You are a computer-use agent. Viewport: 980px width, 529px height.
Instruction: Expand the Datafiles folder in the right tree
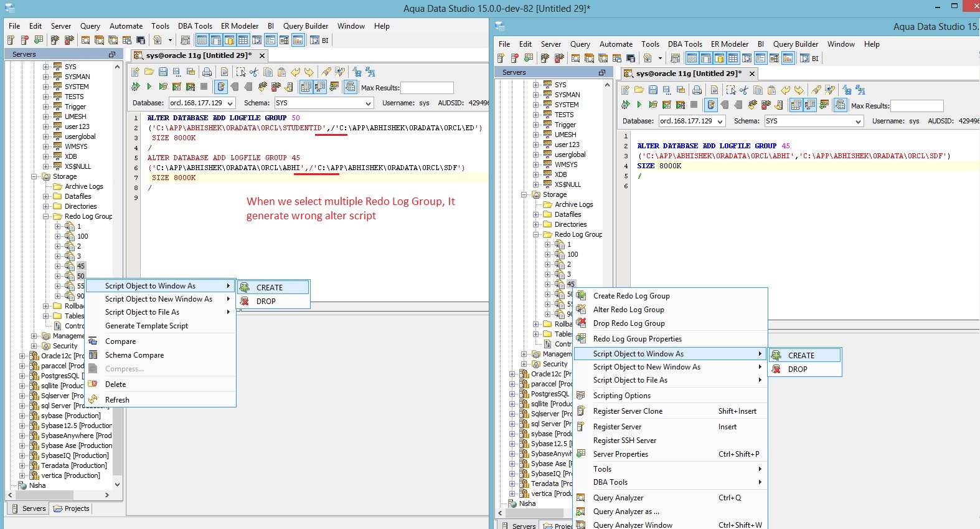click(x=535, y=214)
